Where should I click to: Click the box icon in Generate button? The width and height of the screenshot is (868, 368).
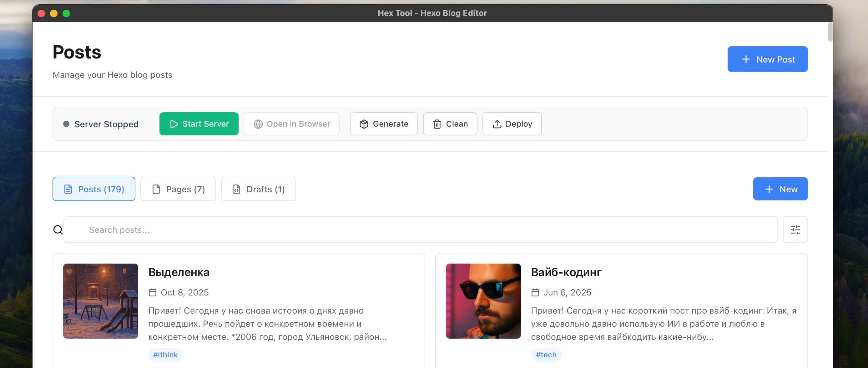pyautogui.click(x=364, y=124)
